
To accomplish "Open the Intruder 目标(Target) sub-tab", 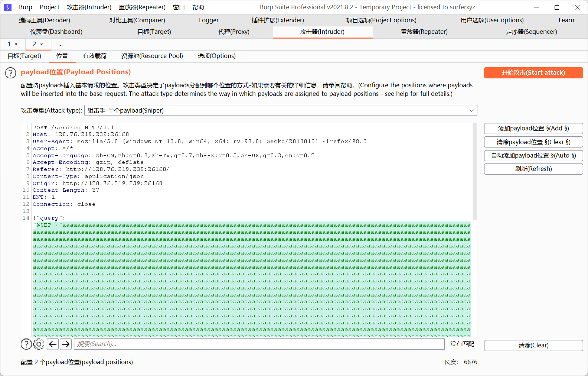I will tap(24, 56).
